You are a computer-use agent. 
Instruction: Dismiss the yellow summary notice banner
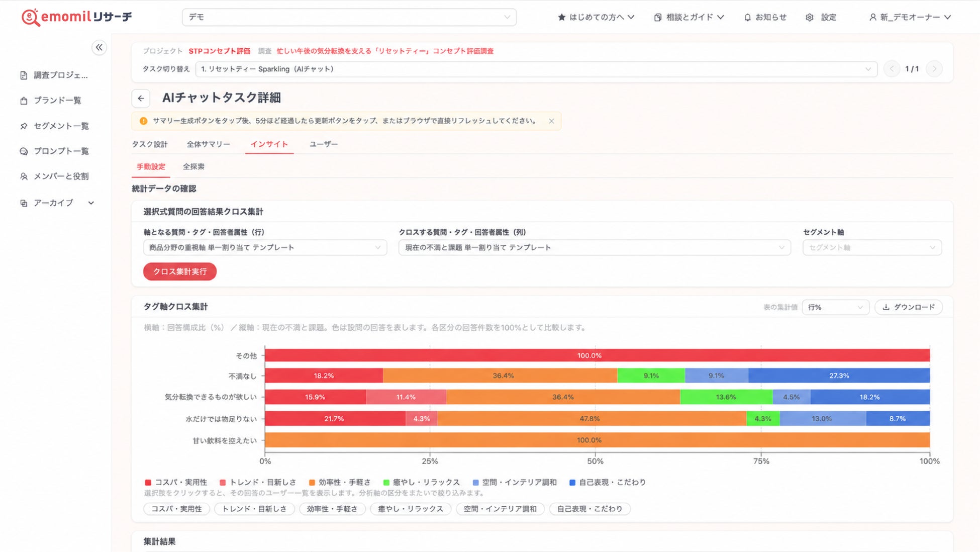(x=551, y=121)
